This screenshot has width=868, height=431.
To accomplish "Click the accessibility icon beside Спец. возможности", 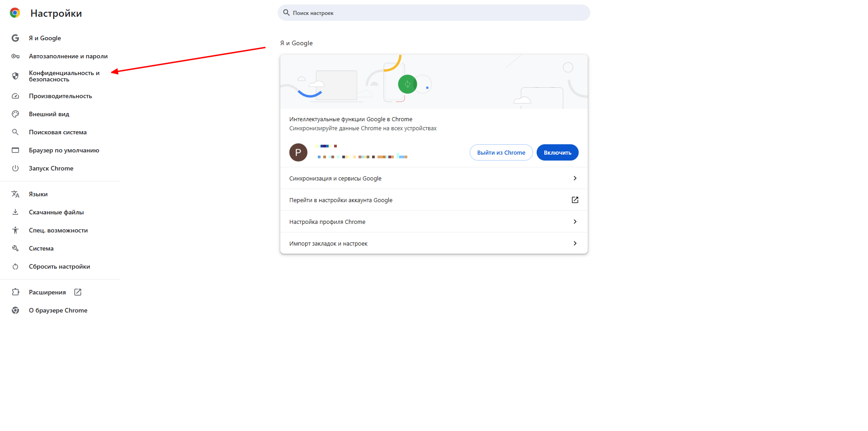I will tap(15, 230).
